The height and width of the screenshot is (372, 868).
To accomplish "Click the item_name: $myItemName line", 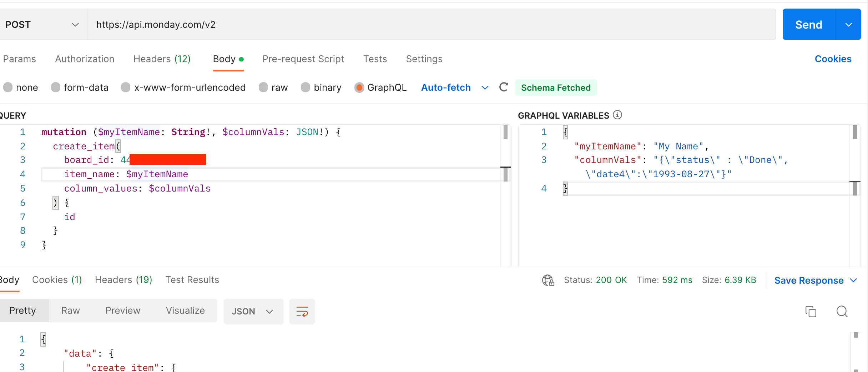I will pos(126,174).
